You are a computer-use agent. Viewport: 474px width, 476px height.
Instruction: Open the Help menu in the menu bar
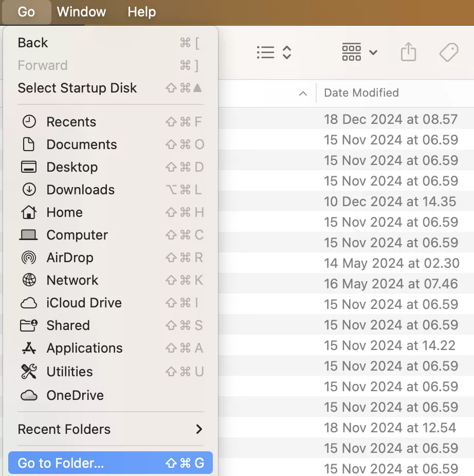141,12
